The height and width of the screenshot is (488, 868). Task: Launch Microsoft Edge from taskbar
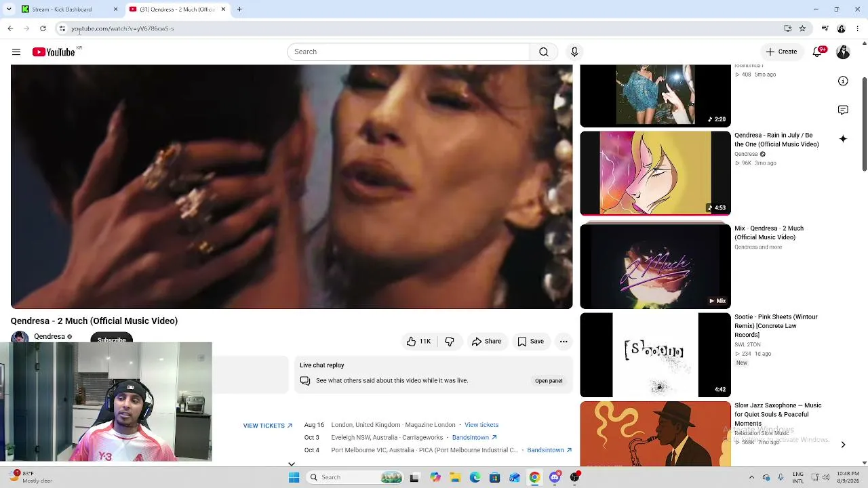point(475,478)
